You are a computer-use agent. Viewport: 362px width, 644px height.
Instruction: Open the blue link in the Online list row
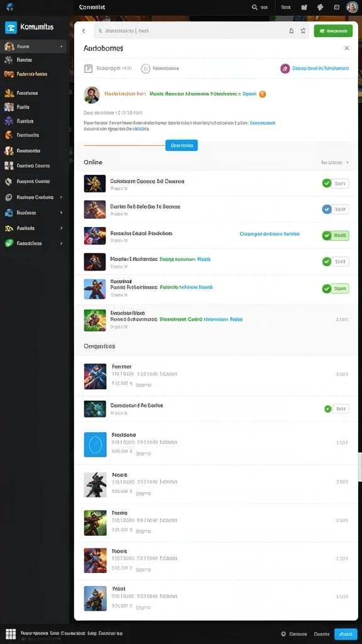[x=270, y=234]
